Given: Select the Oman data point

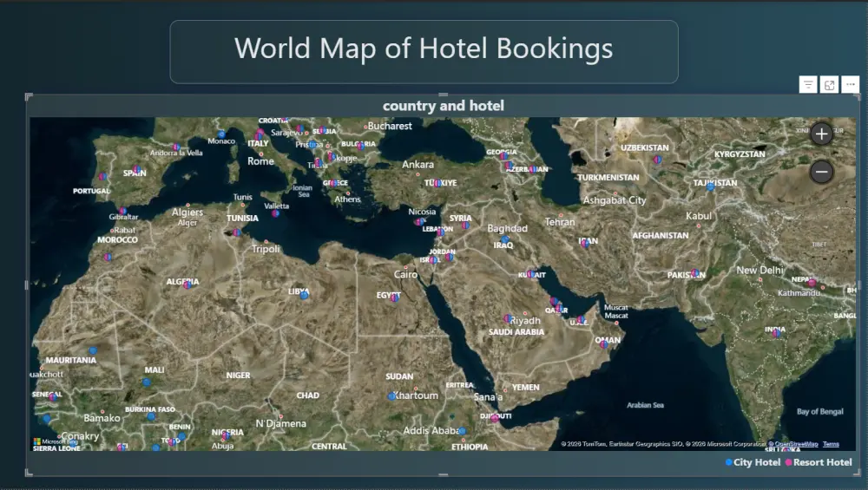Looking at the screenshot, I should (x=604, y=344).
